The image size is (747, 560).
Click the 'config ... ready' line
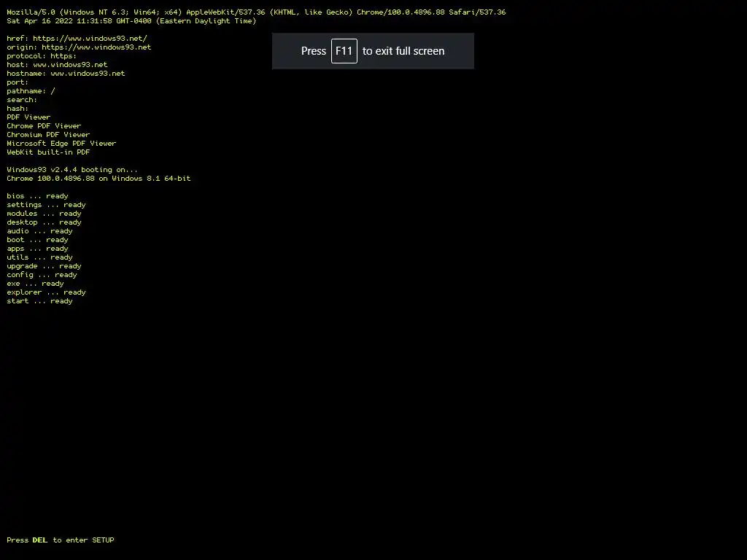42,275
